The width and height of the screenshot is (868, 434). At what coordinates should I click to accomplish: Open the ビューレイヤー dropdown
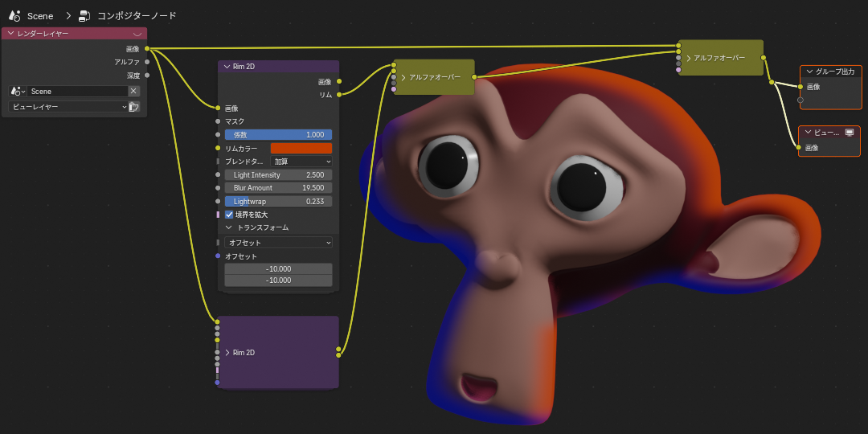pyautogui.click(x=68, y=107)
